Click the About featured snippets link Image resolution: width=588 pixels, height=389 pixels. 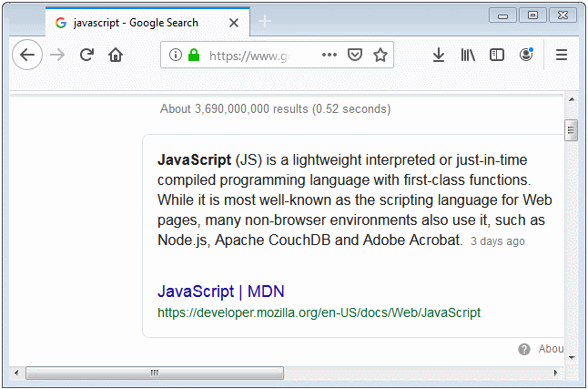click(x=551, y=349)
